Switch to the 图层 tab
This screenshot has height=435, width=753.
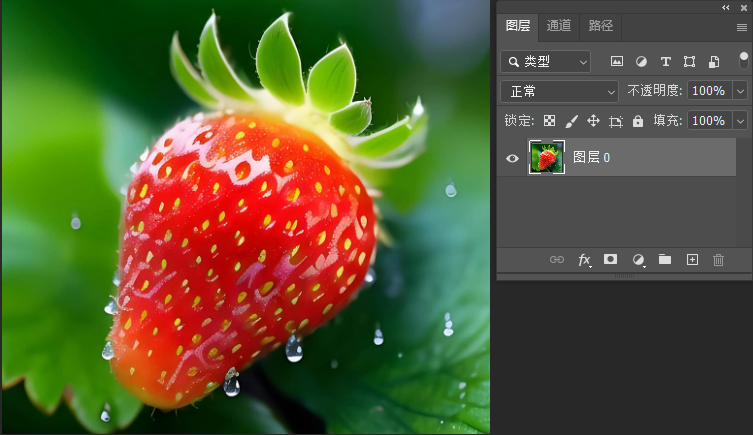click(x=518, y=25)
